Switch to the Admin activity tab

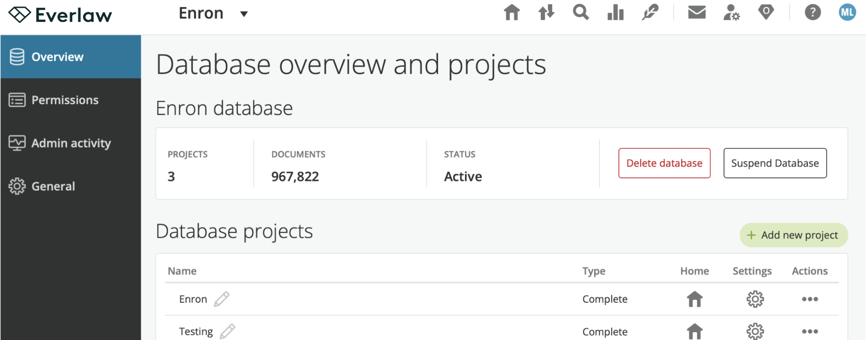click(71, 143)
